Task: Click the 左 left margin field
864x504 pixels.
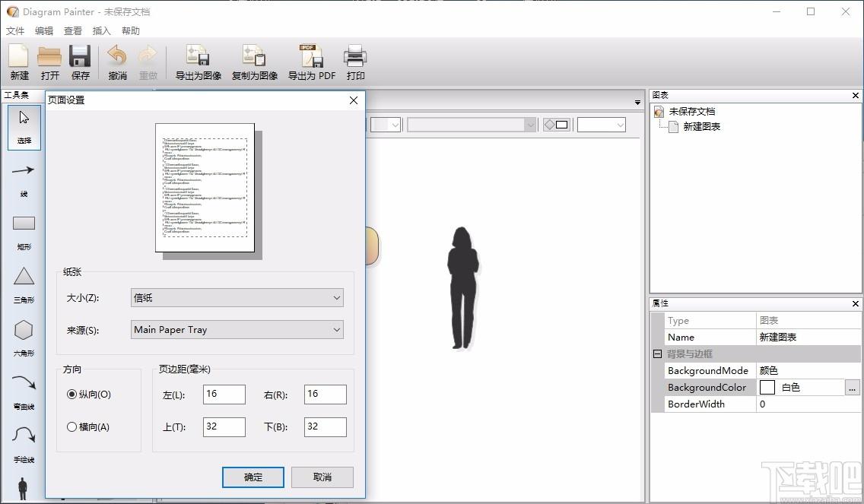Action: [224, 395]
